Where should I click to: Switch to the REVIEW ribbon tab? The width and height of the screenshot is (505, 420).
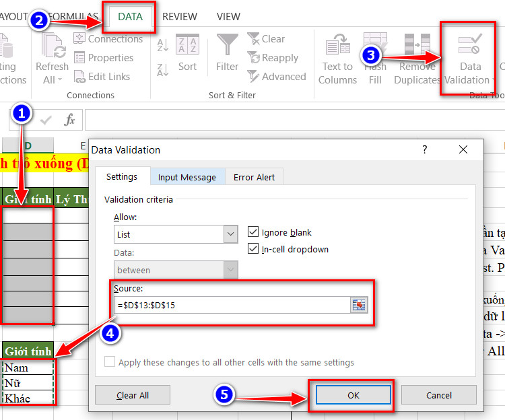click(x=179, y=16)
